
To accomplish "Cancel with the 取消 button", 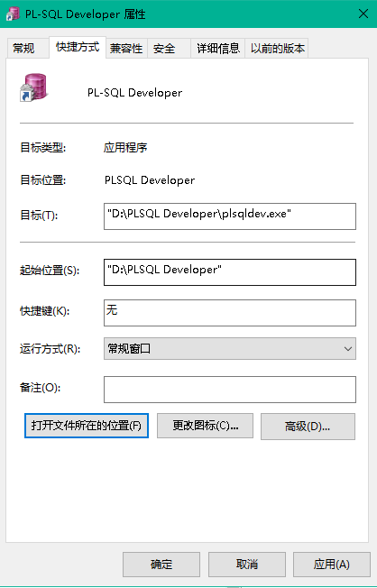I will click(x=247, y=565).
